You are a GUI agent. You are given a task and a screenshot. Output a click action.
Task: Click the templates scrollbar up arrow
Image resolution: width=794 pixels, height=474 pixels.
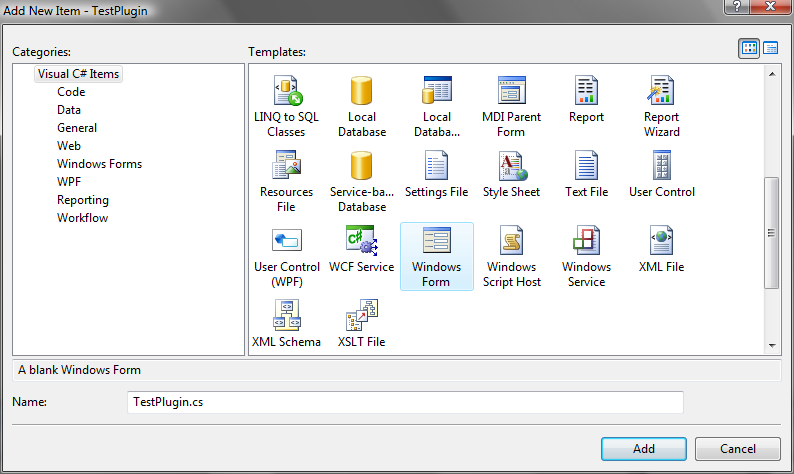pyautogui.click(x=772, y=74)
